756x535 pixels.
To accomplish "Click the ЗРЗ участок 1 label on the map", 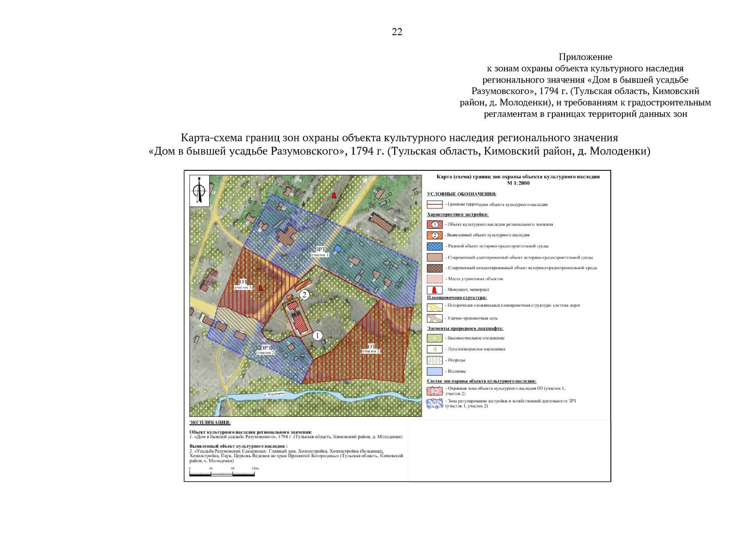I will [x=320, y=252].
